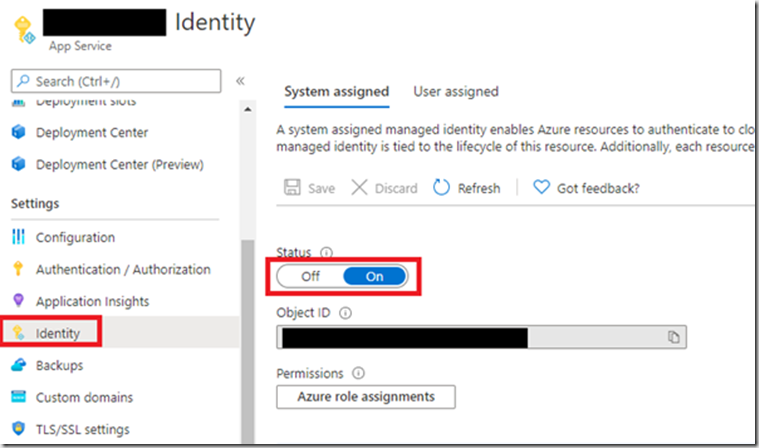Click the Discard label
The width and height of the screenshot is (759, 448).
click(x=396, y=188)
